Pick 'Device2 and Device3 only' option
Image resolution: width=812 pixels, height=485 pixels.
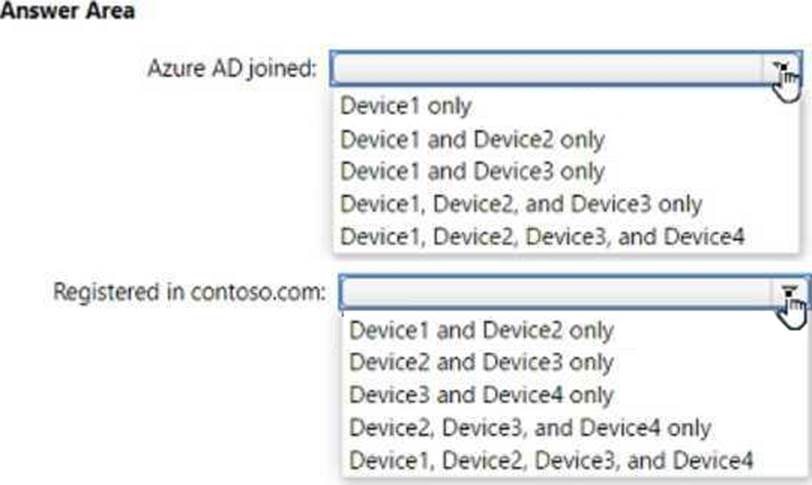pos(481,362)
